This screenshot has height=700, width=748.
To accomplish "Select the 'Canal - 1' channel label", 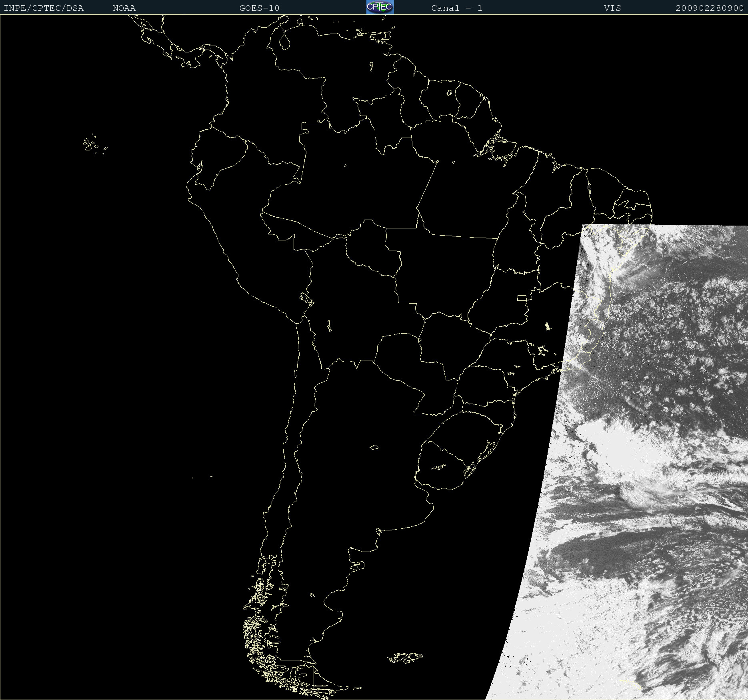I will (x=457, y=8).
